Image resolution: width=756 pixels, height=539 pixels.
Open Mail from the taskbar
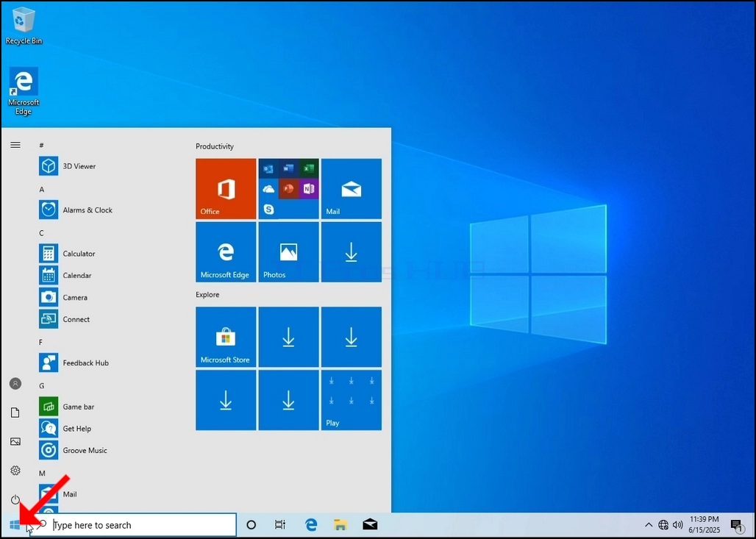click(371, 525)
